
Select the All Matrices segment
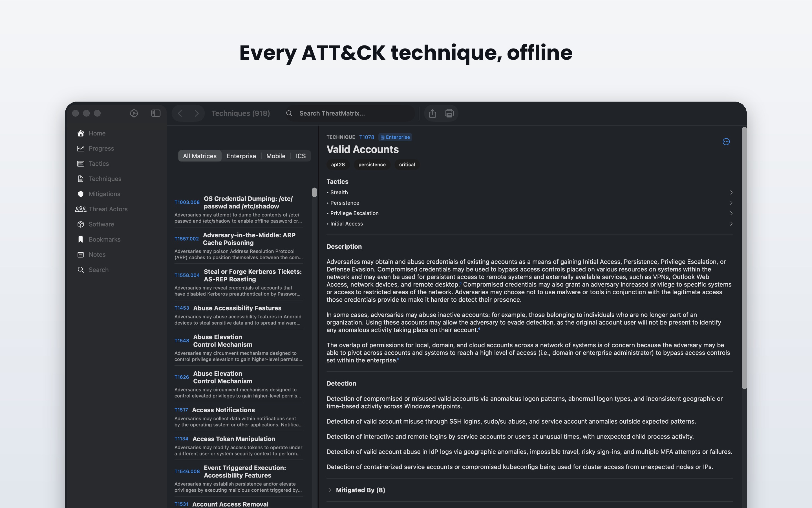point(200,156)
